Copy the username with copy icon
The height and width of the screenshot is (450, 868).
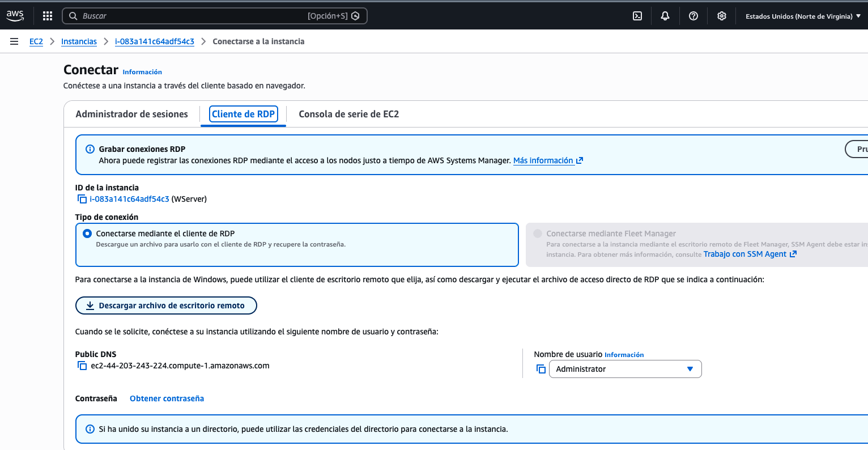(541, 369)
